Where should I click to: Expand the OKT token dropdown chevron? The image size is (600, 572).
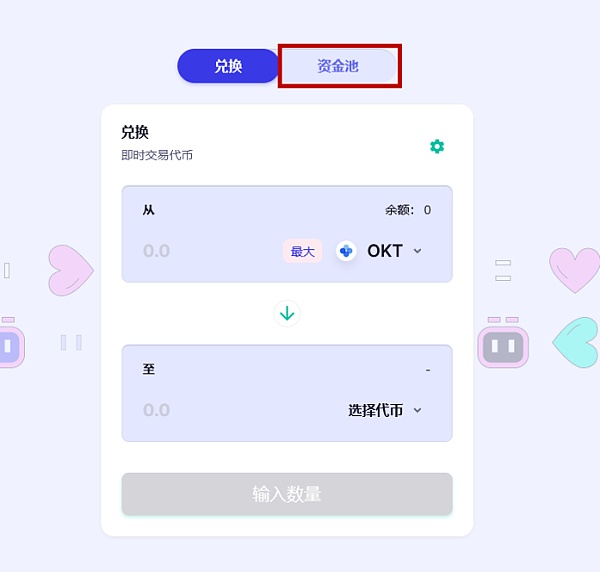click(x=417, y=251)
